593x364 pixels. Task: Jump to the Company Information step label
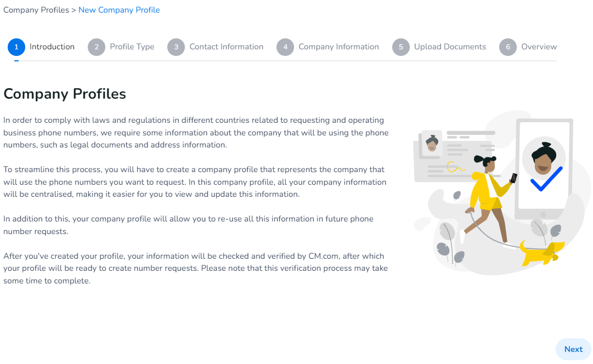338,47
